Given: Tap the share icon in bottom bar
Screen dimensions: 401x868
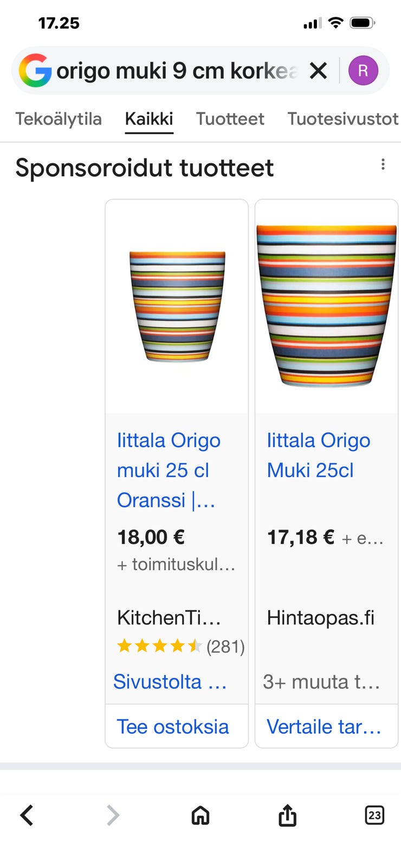Looking at the screenshot, I should coord(288,815).
